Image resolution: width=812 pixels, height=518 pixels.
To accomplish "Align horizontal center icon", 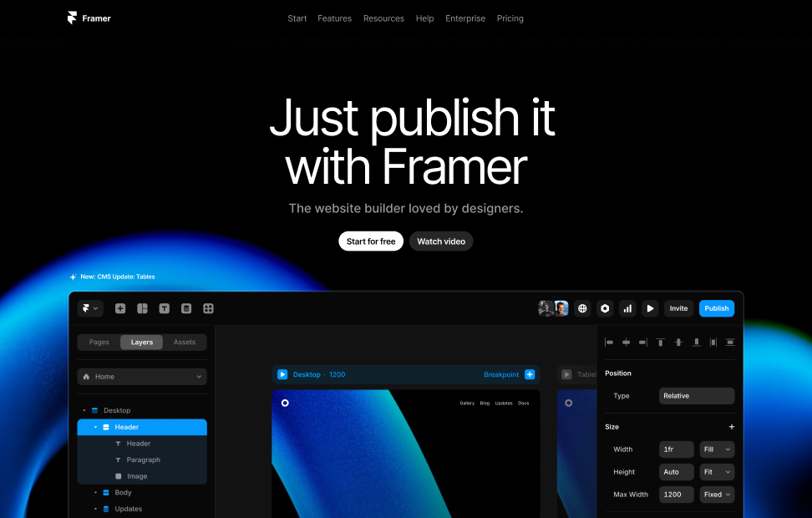I will [626, 343].
